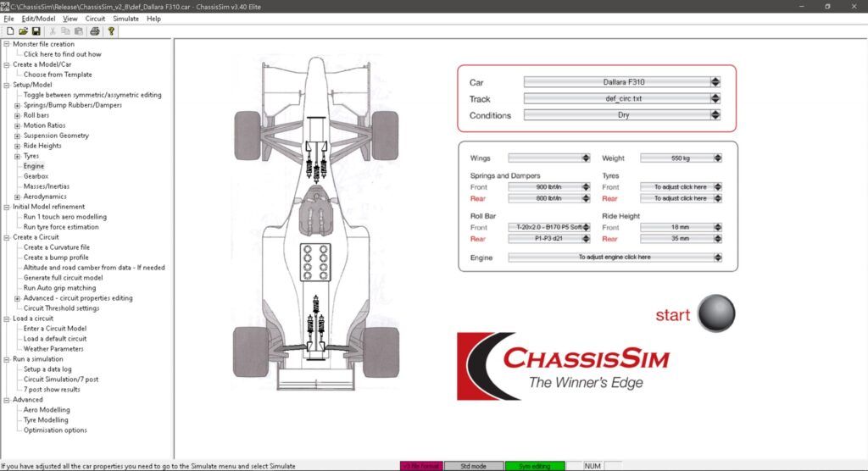
Task: Open the Conditions selector showing Dry
Action: pyautogui.click(x=622, y=115)
